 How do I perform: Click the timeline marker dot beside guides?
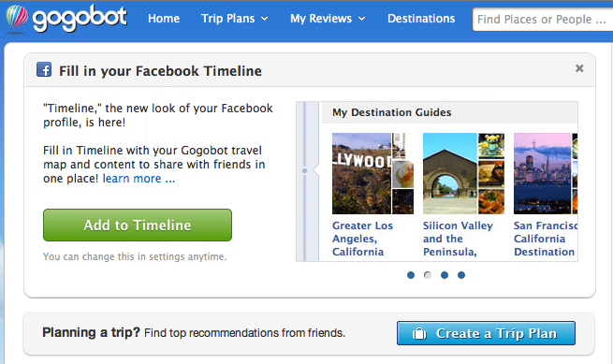pos(304,171)
